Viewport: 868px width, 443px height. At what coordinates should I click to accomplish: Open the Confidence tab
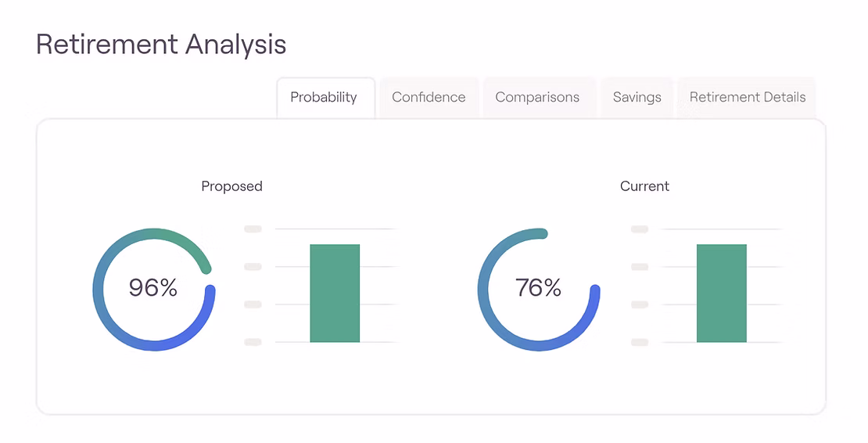coord(429,98)
